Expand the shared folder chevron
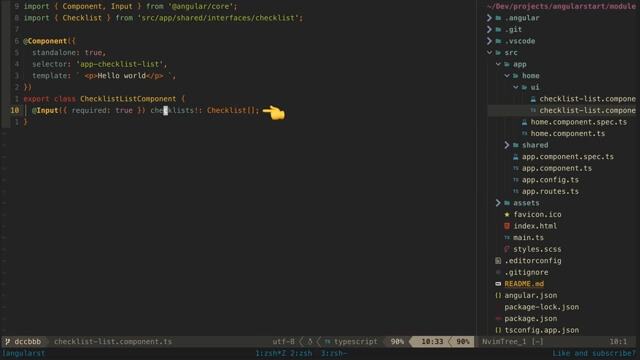The image size is (640, 360). [x=507, y=145]
